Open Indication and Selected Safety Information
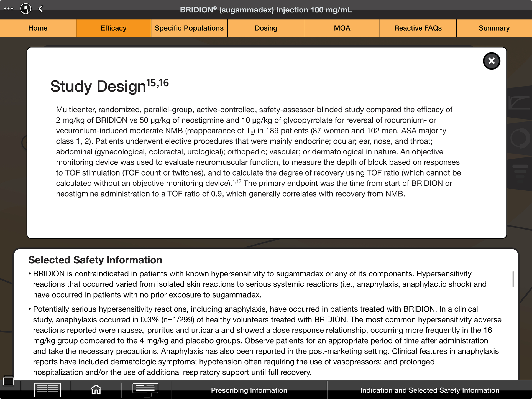This screenshot has width=532, height=399. pyautogui.click(x=429, y=390)
